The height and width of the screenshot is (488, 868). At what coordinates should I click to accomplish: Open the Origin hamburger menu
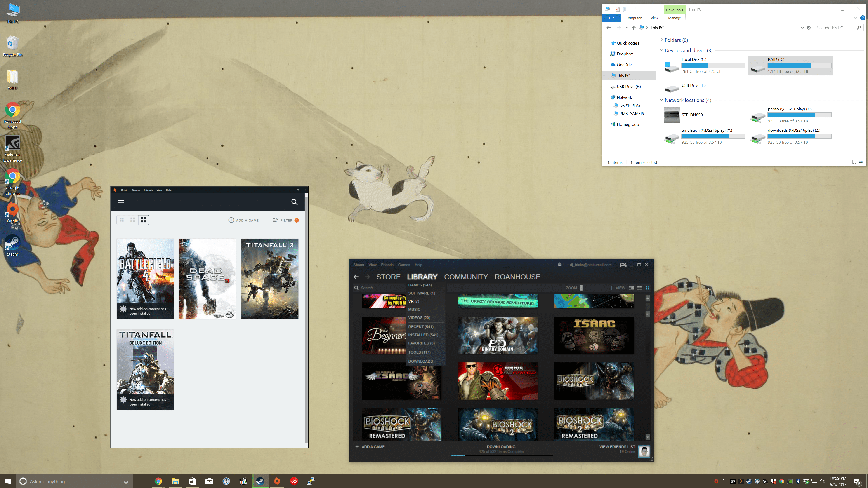click(x=121, y=202)
